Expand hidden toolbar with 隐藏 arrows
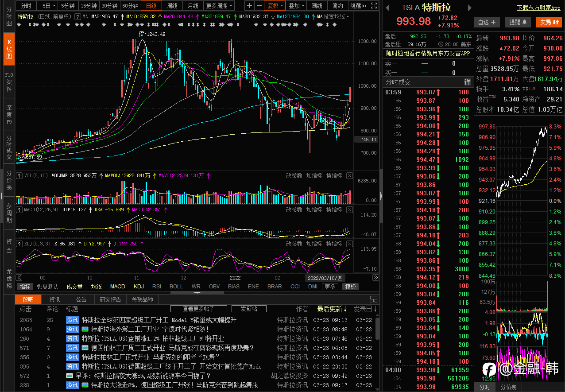565x392 pixels. click(358, 6)
